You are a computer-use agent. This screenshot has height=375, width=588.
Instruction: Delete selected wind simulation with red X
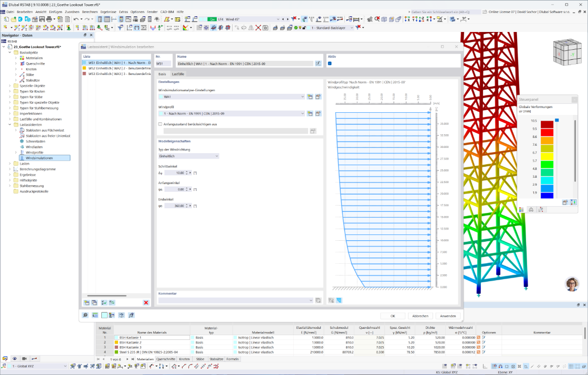coord(146,303)
